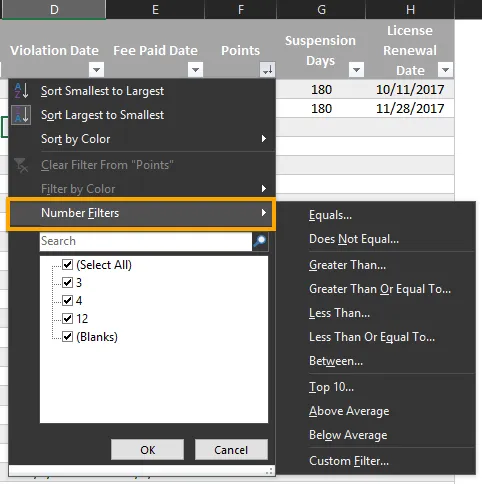This screenshot has width=482, height=484.
Task: Open Sort by Color menu item
Action: click(x=142, y=139)
